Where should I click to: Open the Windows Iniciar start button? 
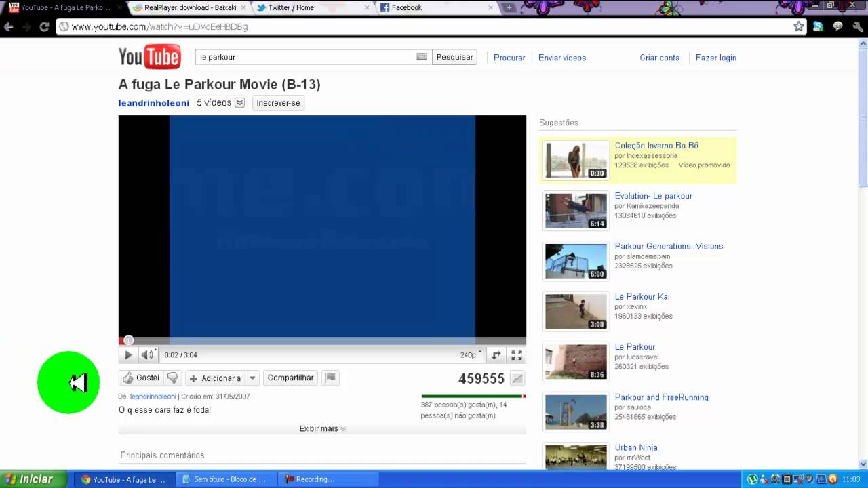33,479
